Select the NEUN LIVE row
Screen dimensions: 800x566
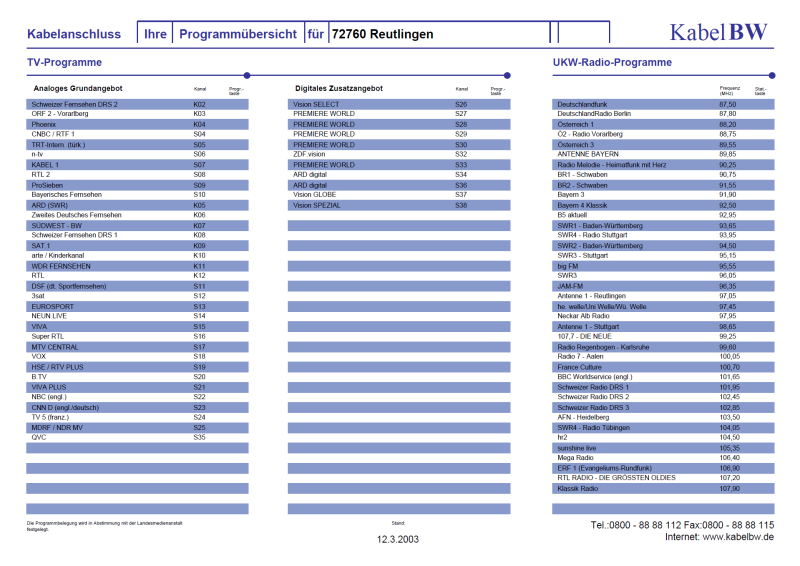(137, 316)
